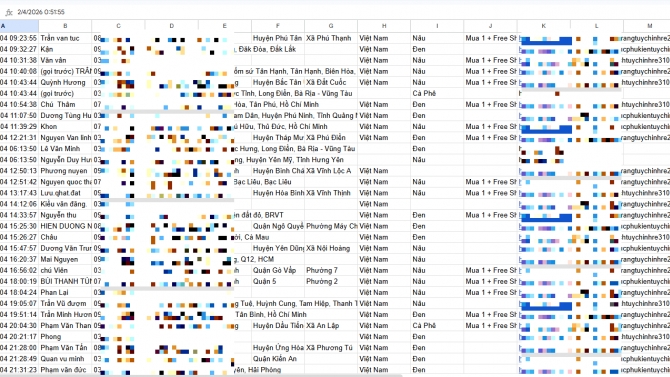Viewport: 670px width, 377px height.
Task: Select the cell 'Xã Phú Thạnh'
Action: pyautogui.click(x=331, y=38)
